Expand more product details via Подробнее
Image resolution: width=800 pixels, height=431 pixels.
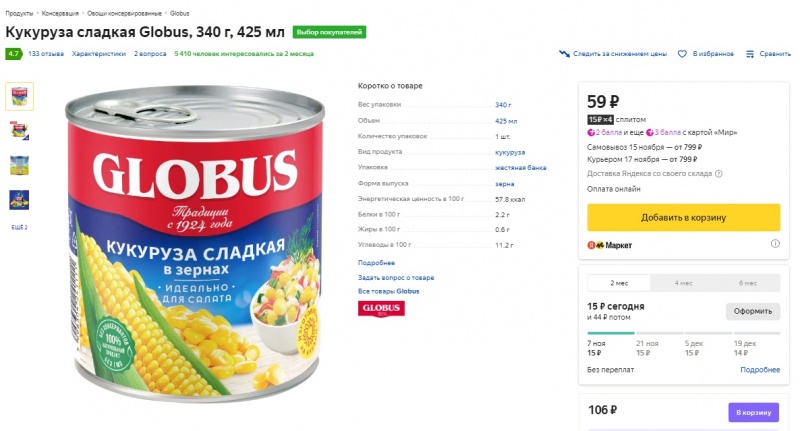click(376, 262)
